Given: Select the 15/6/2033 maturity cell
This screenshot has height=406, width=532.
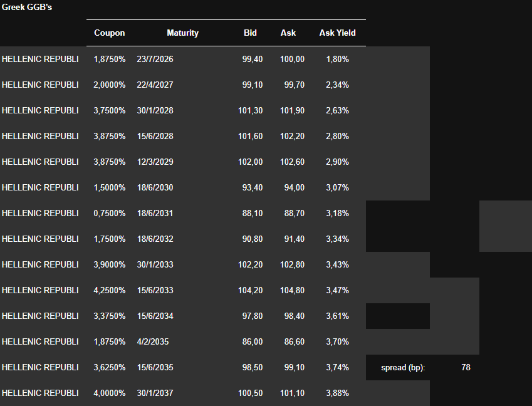Looking at the screenshot, I should (155, 290).
